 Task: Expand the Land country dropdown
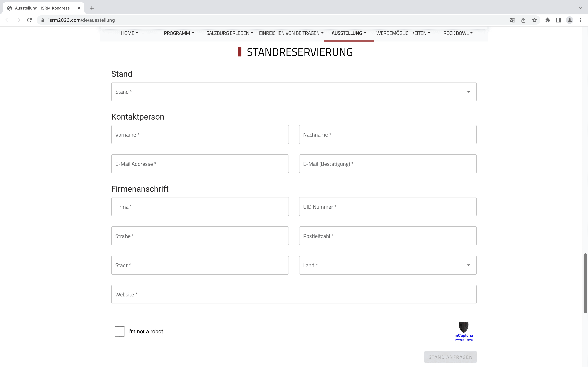pyautogui.click(x=388, y=265)
